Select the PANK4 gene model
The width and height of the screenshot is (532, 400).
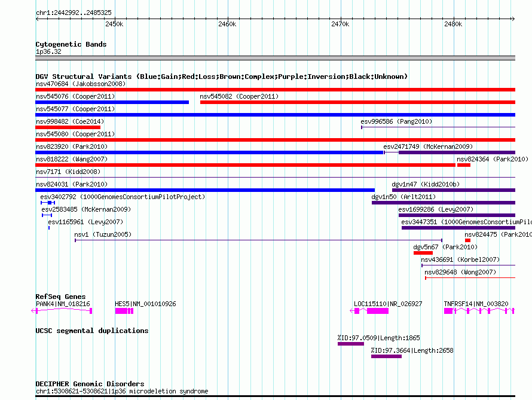62,311
